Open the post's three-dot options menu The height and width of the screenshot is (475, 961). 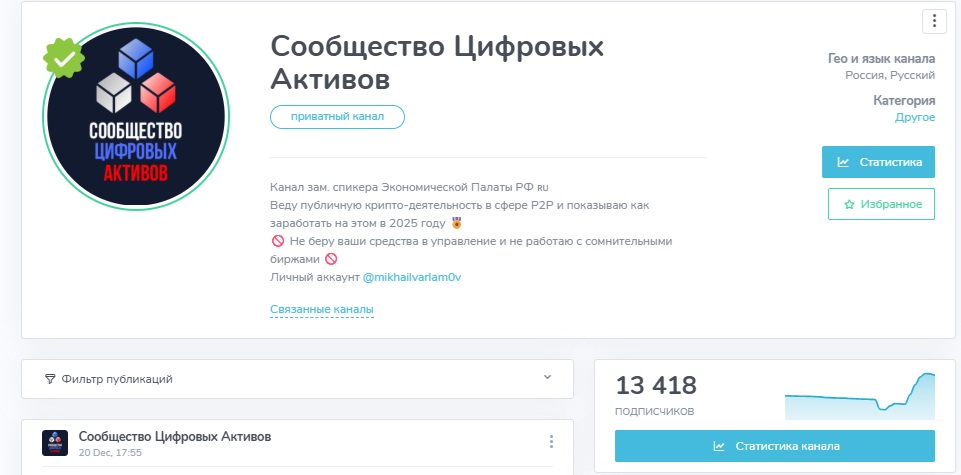click(x=551, y=442)
